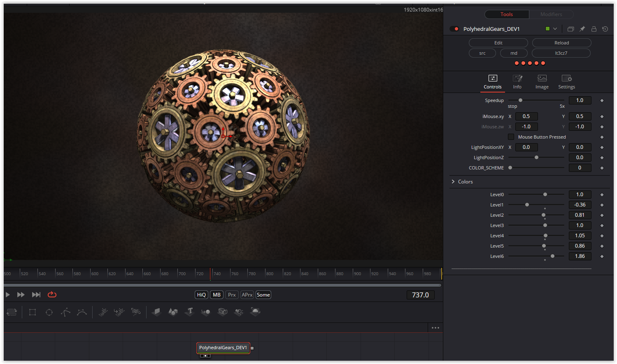Switch to the Modifiers tab
The height and width of the screenshot is (364, 617).
551,14
